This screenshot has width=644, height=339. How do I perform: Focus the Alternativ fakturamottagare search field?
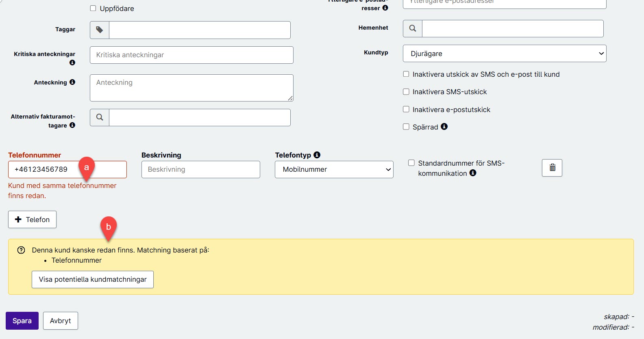pyautogui.click(x=200, y=117)
